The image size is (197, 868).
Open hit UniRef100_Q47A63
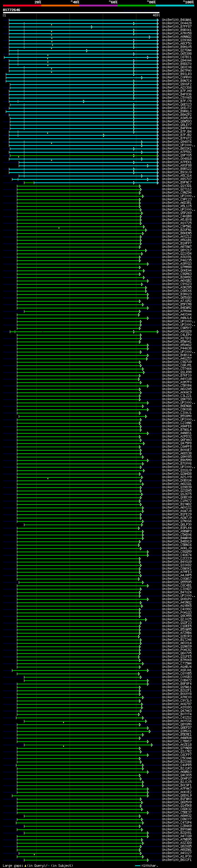177,711
